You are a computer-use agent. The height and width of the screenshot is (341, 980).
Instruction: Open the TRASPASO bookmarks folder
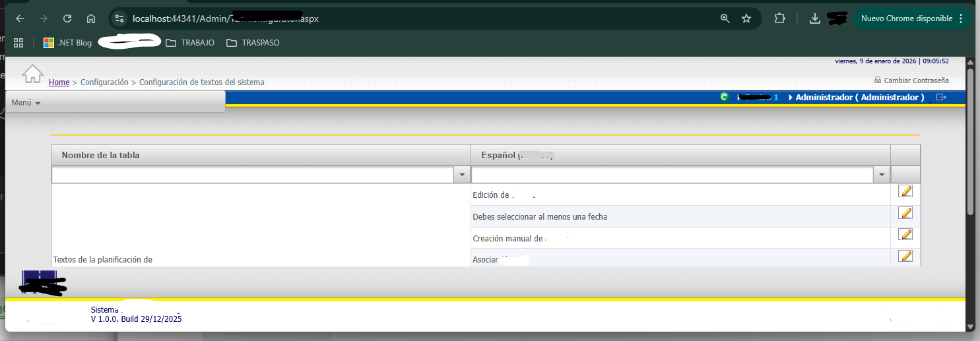pos(253,43)
